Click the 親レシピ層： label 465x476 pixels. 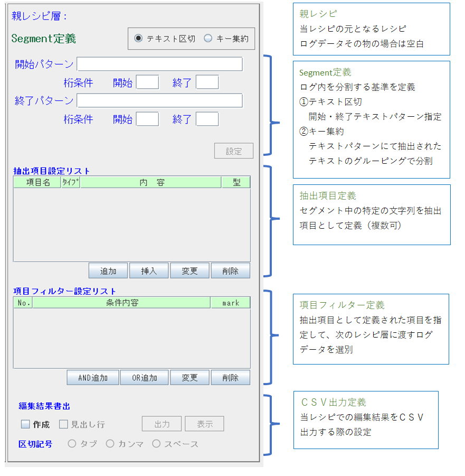(x=39, y=16)
